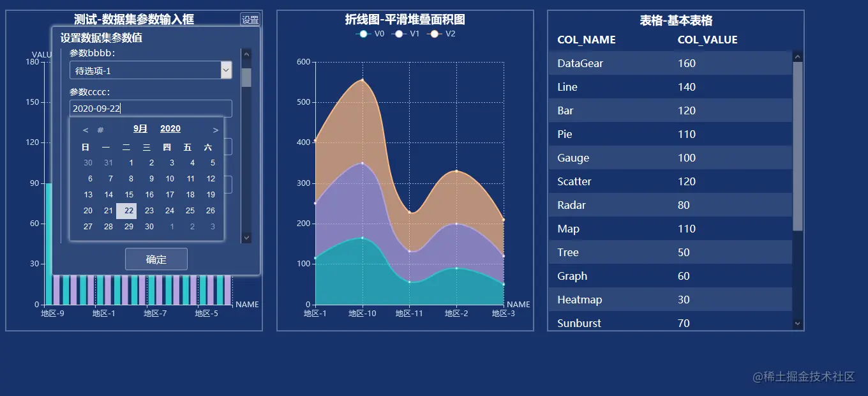Open the 2020 year selector in the calendar

(x=170, y=129)
